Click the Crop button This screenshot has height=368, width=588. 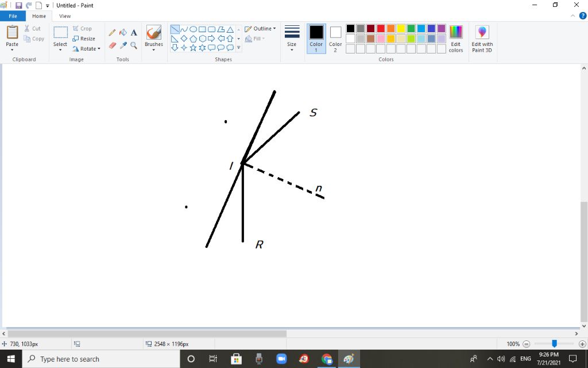coord(82,29)
